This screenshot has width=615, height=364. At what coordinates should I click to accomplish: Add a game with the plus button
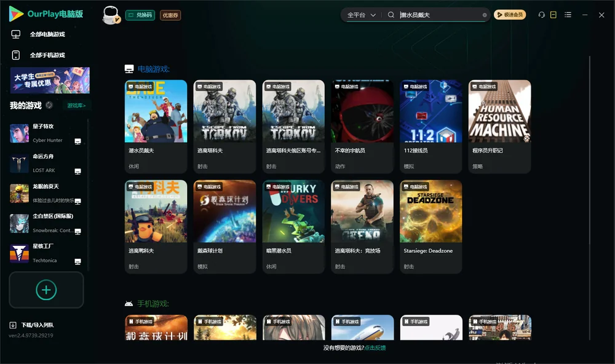pyautogui.click(x=46, y=290)
